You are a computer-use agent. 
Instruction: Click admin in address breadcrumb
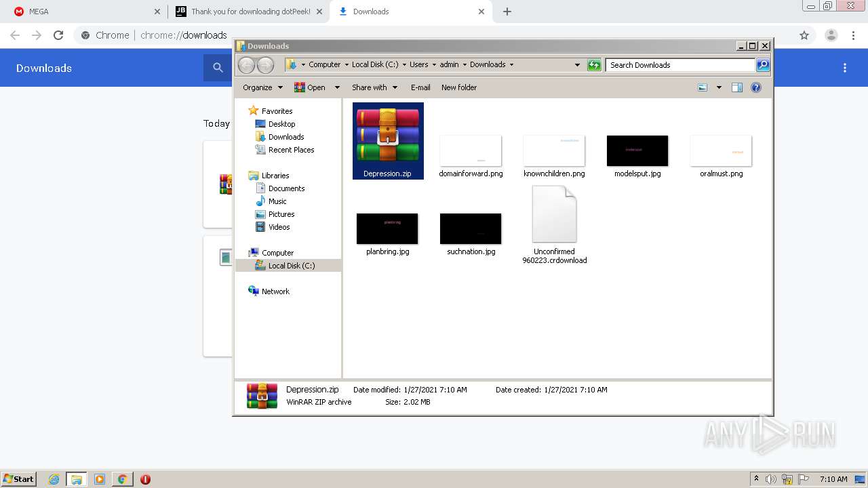click(x=449, y=65)
